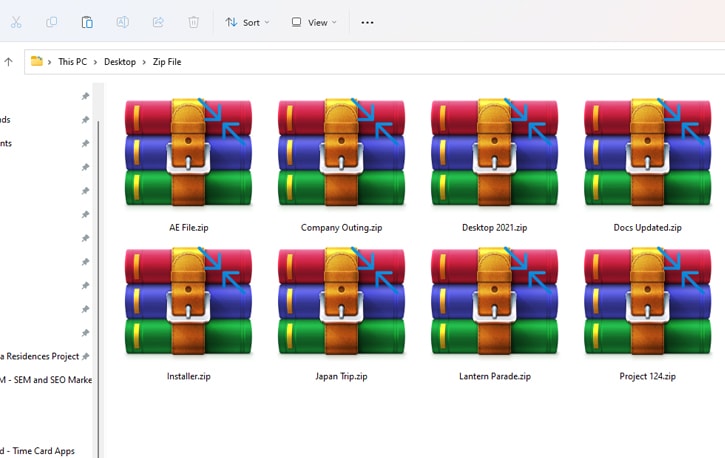
Task: Click the Delete trash icon
Action: 193,22
